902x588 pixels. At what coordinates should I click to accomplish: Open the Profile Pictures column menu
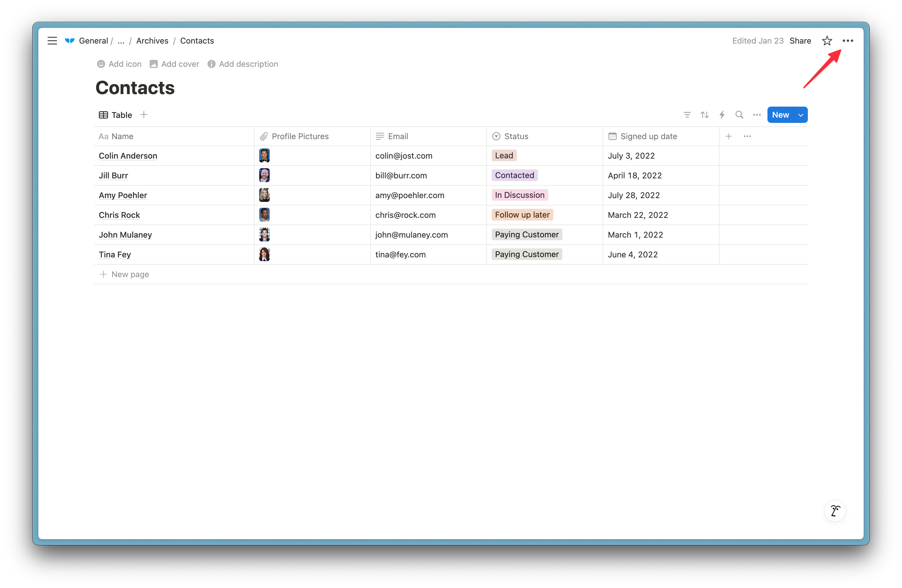tap(312, 136)
